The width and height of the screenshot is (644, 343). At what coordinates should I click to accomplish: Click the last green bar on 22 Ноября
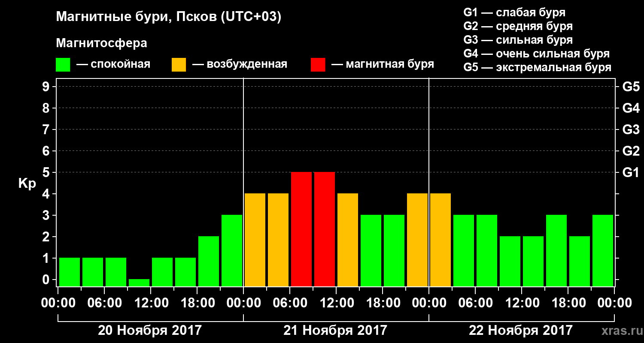603,250
